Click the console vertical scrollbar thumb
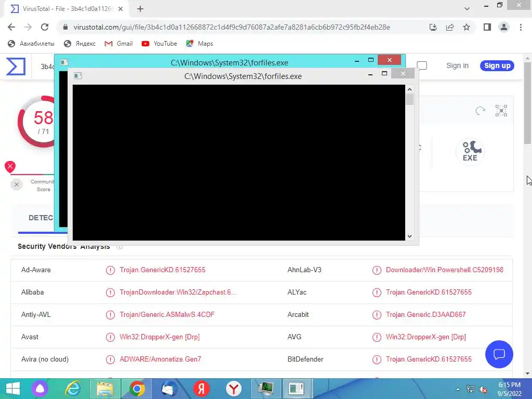Viewport: 532px width, 399px height. (409, 99)
